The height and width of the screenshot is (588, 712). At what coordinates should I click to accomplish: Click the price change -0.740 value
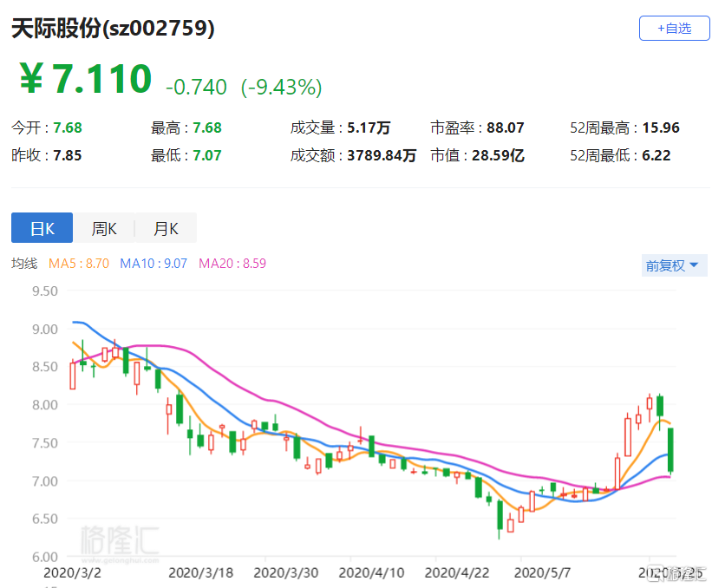[x=196, y=87]
